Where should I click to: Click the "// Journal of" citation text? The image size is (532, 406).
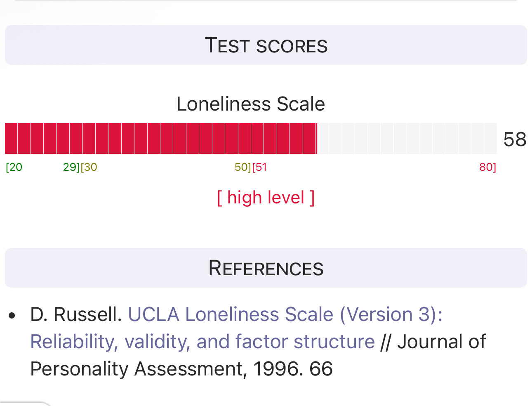433,342
